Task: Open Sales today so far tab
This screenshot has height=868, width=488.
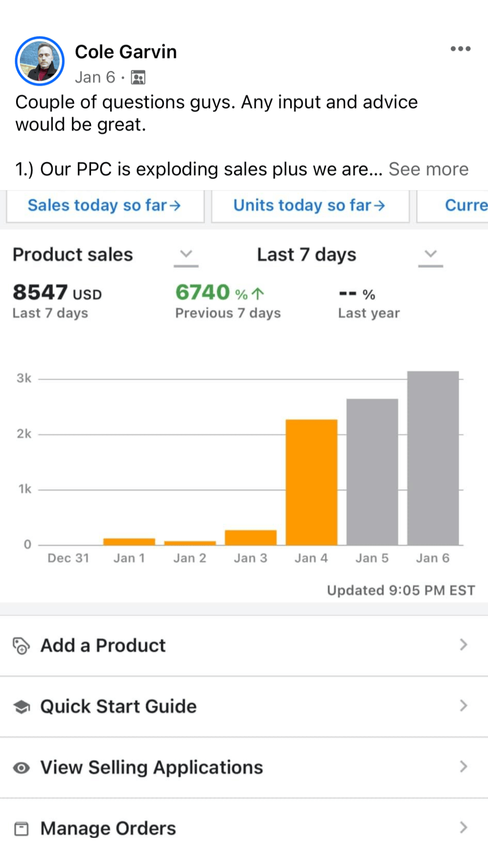Action: point(105,206)
